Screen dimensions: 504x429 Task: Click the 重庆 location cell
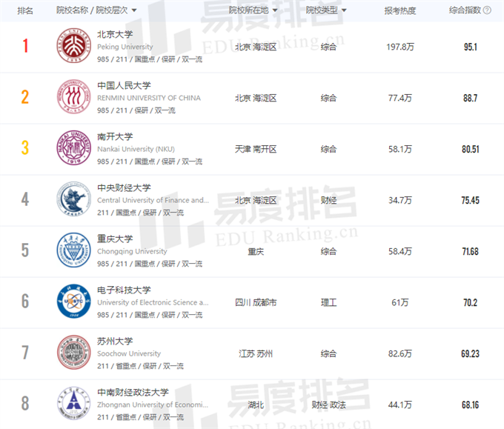(256, 251)
